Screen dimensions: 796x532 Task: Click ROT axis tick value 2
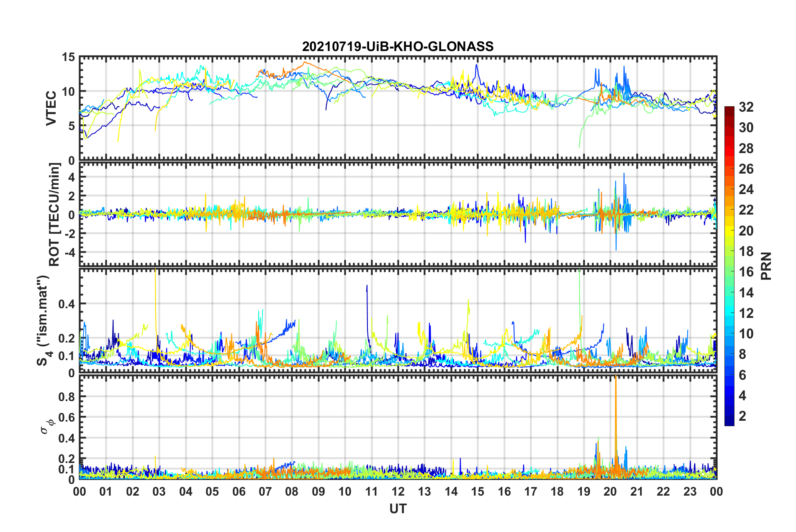coord(71,196)
